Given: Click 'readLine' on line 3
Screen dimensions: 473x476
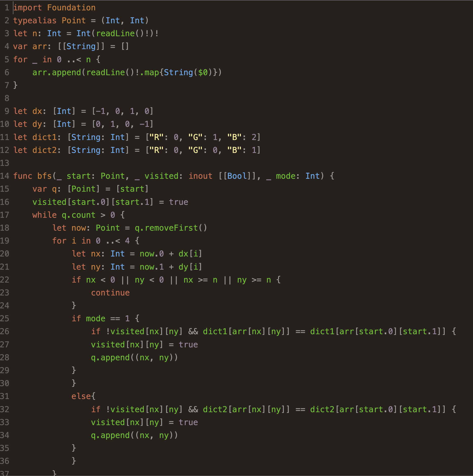Looking at the screenshot, I should point(115,33).
